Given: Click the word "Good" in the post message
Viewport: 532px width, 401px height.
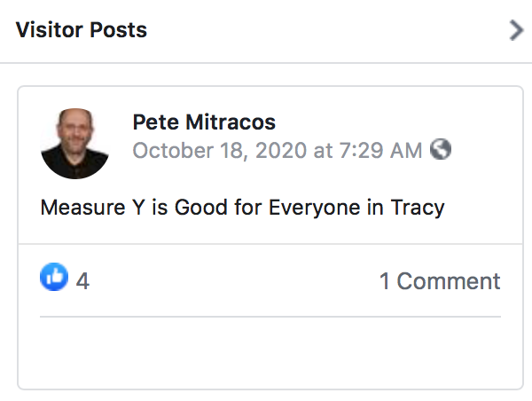Looking at the screenshot, I should coord(200,208).
